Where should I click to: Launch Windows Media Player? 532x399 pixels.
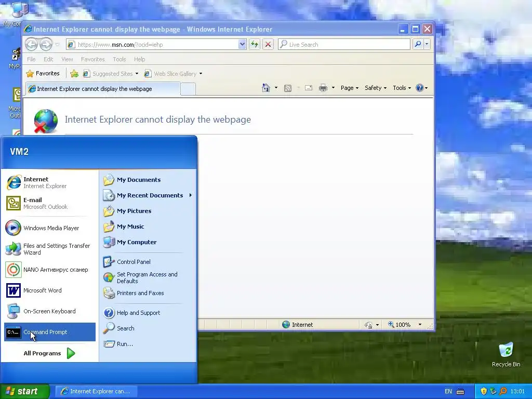(50, 228)
